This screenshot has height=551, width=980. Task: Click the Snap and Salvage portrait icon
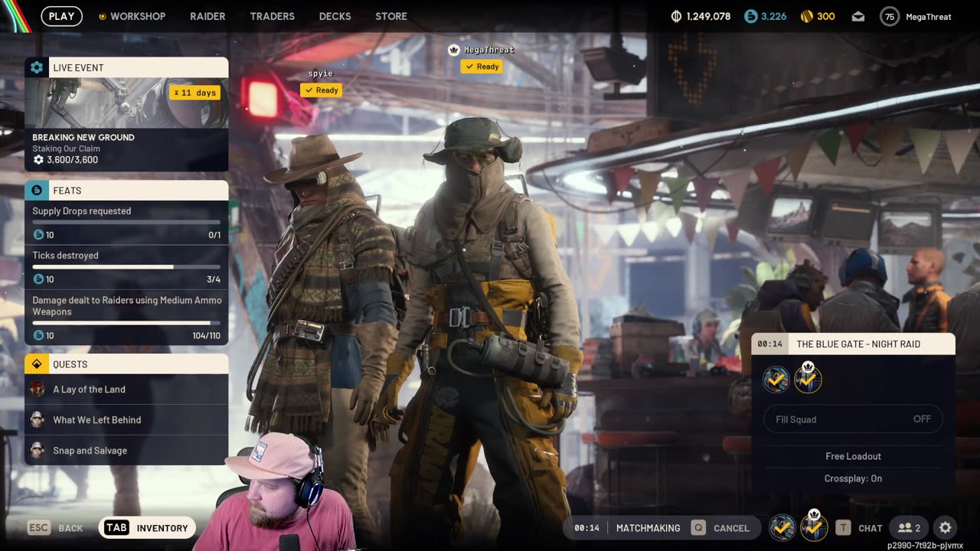coord(37,450)
